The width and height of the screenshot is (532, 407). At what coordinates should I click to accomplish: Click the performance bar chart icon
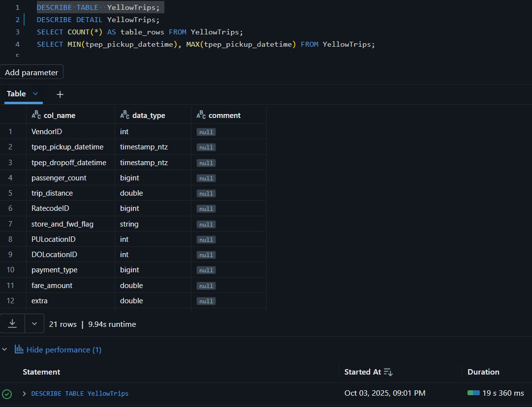click(19, 349)
